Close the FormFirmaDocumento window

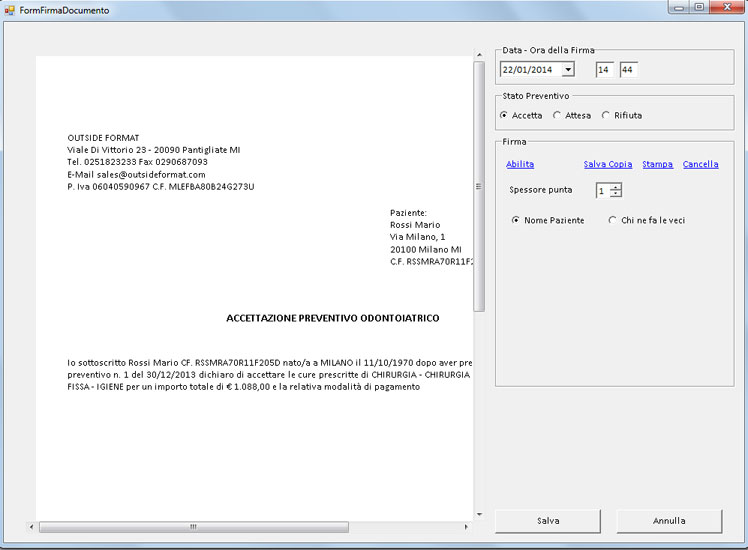click(x=727, y=7)
